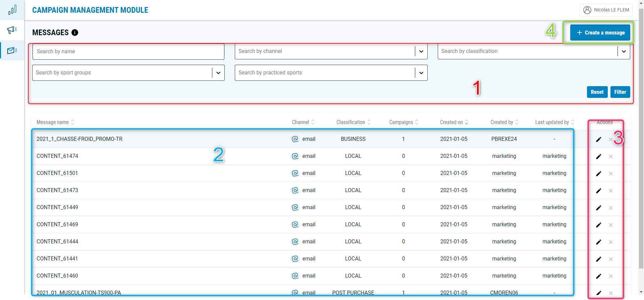Screen dimensions: 644x300
Task: Edit message 2021_1_CHASSE-FROID_PROMO-TR with pencil icon
Action: click(599, 139)
